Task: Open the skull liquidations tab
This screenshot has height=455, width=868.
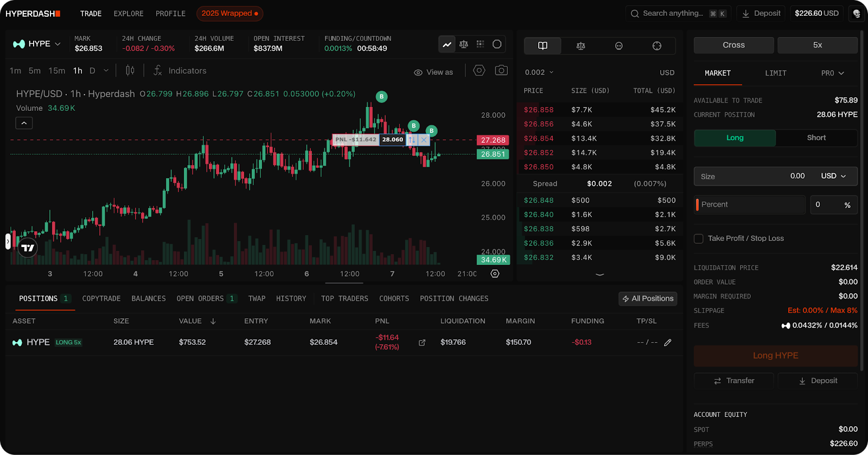Action: click(618, 46)
